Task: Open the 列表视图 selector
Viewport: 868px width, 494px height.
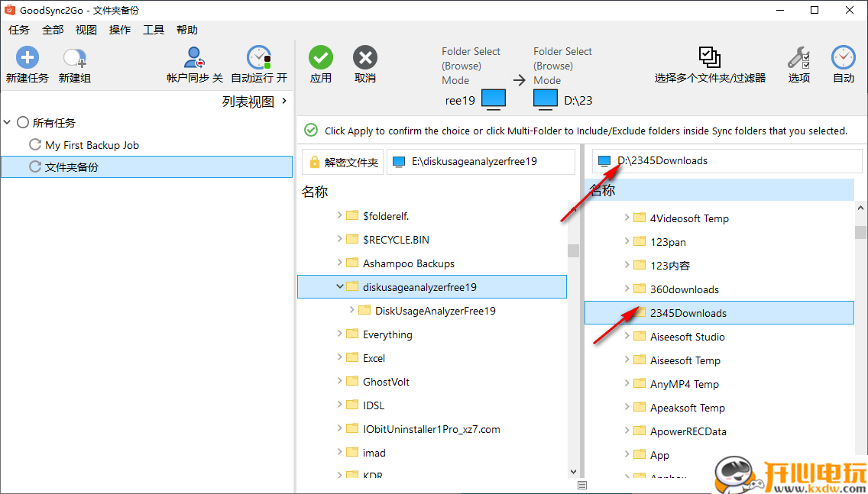Action: (254, 102)
